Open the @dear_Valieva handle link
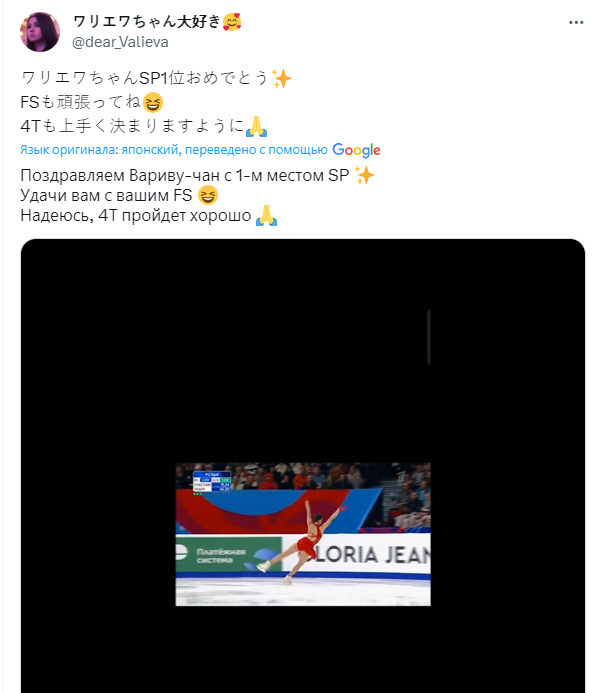The width and height of the screenshot is (595, 693). [120, 42]
